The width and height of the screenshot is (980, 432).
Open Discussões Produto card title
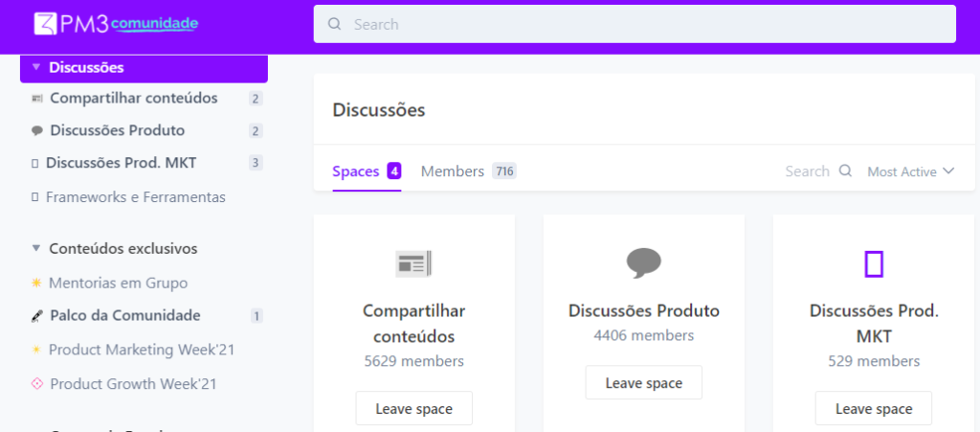coord(644,310)
